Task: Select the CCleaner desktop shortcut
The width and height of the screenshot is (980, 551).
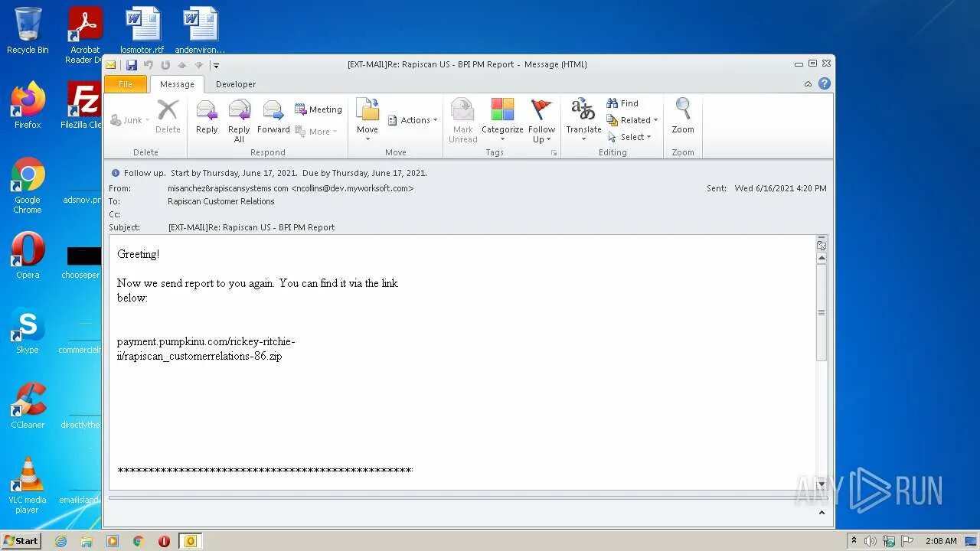Action: pos(28,405)
